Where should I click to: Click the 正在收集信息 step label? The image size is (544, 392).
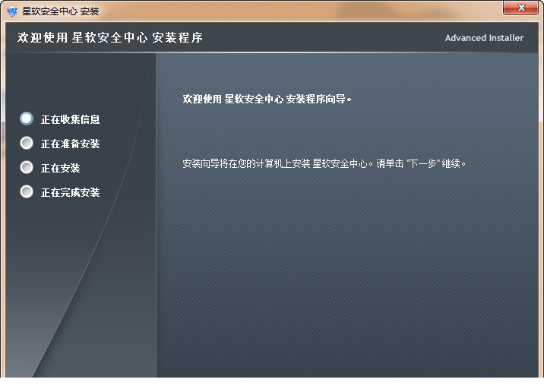pos(70,119)
